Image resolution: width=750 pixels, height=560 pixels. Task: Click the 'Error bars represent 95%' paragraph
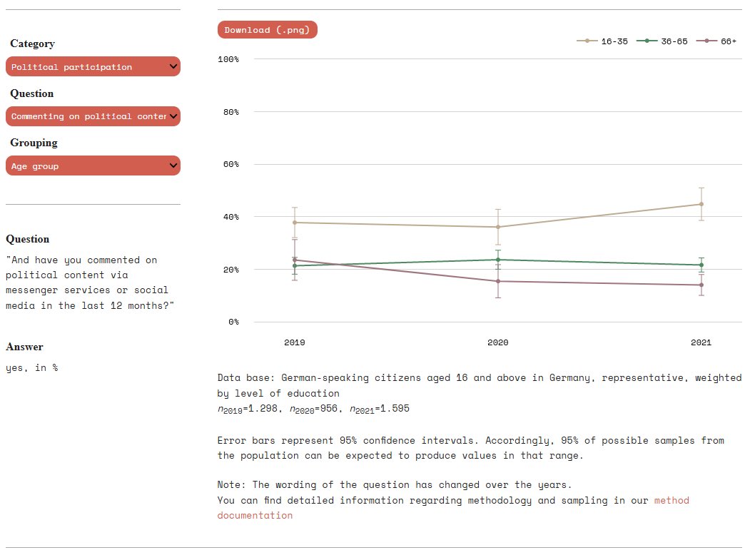(471, 447)
